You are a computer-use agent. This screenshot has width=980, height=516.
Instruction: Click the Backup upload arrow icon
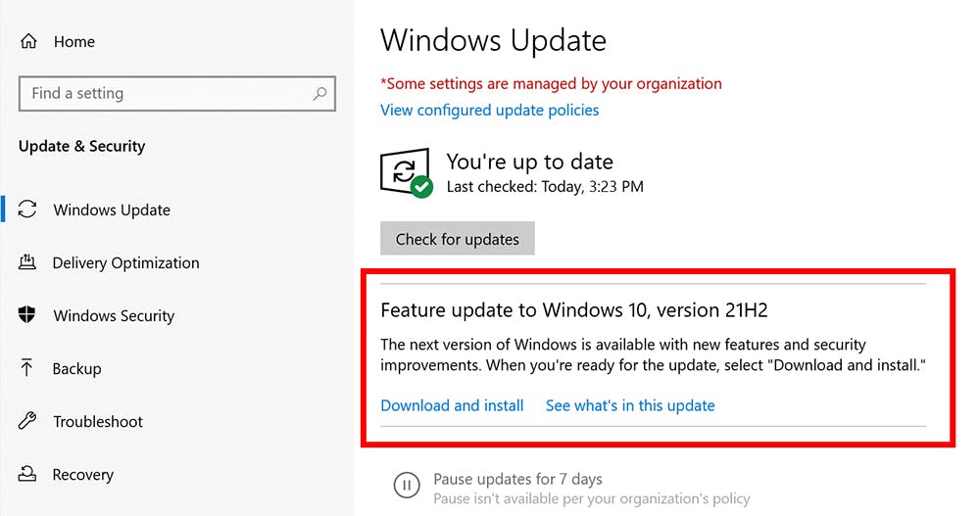click(x=28, y=368)
